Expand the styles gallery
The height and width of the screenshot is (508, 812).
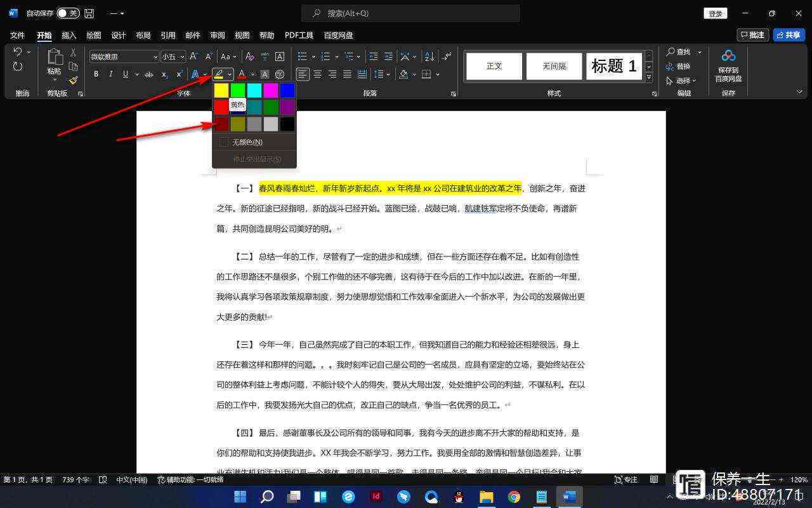coord(648,77)
